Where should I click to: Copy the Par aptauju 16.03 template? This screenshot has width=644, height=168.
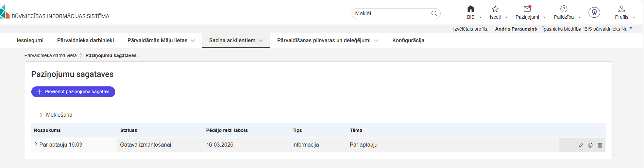point(590,145)
